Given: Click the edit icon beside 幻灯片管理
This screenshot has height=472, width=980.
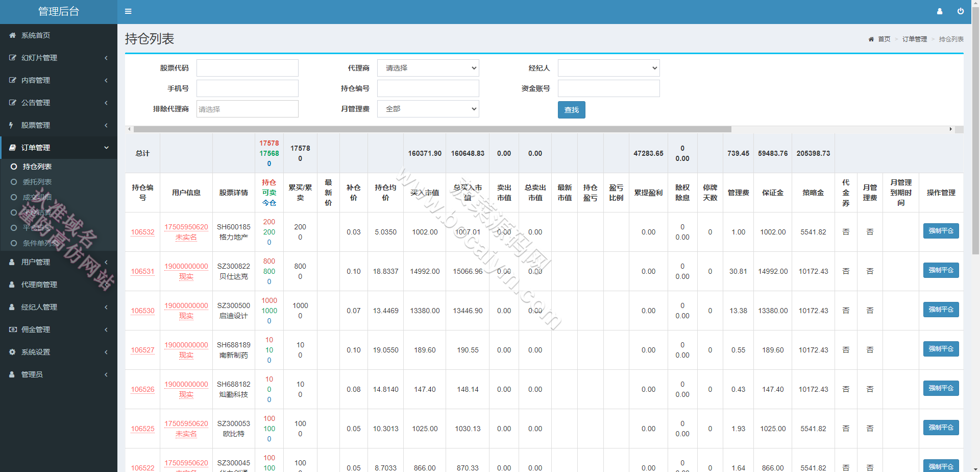Looking at the screenshot, I should tap(12, 58).
